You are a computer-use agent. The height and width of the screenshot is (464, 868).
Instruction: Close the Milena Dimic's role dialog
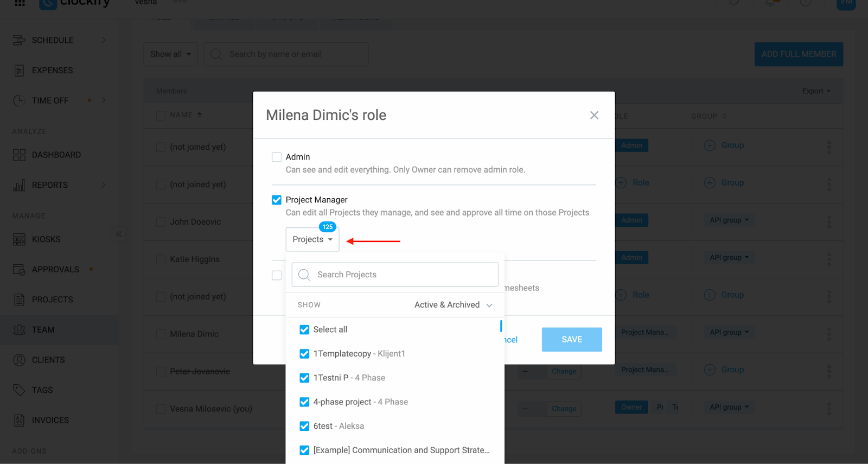(x=594, y=115)
